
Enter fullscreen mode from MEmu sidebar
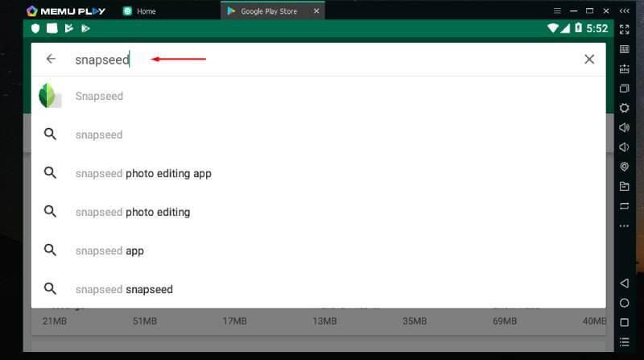(625, 29)
